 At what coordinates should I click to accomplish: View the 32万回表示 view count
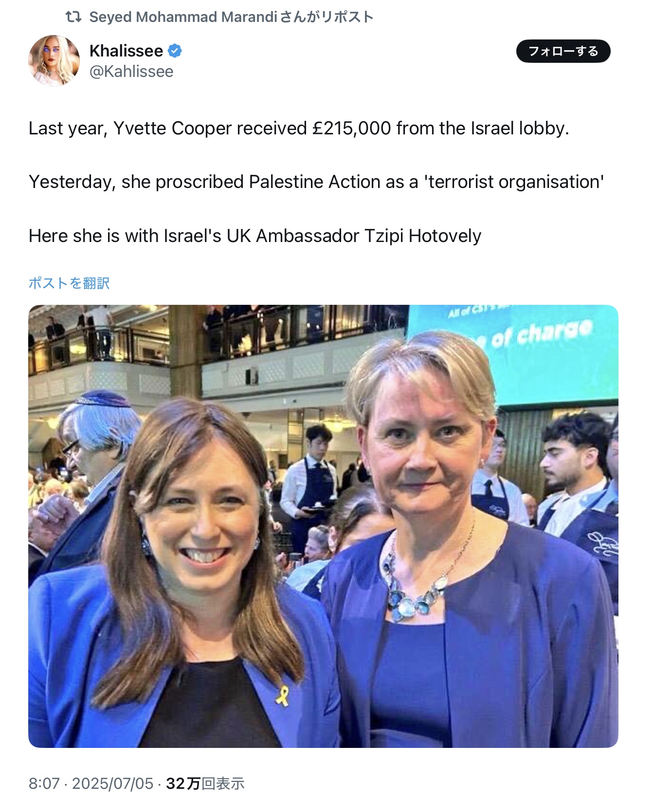[x=205, y=783]
